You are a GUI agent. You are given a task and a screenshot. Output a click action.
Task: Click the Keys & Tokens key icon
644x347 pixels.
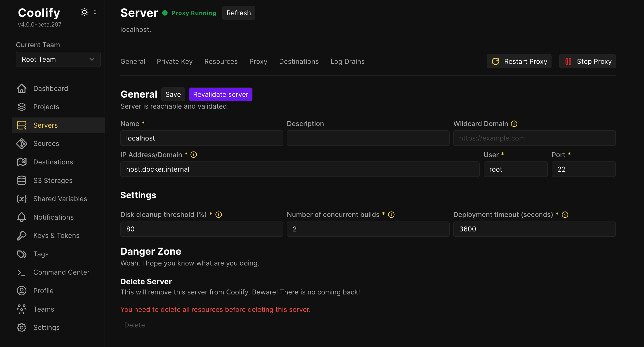coord(22,235)
